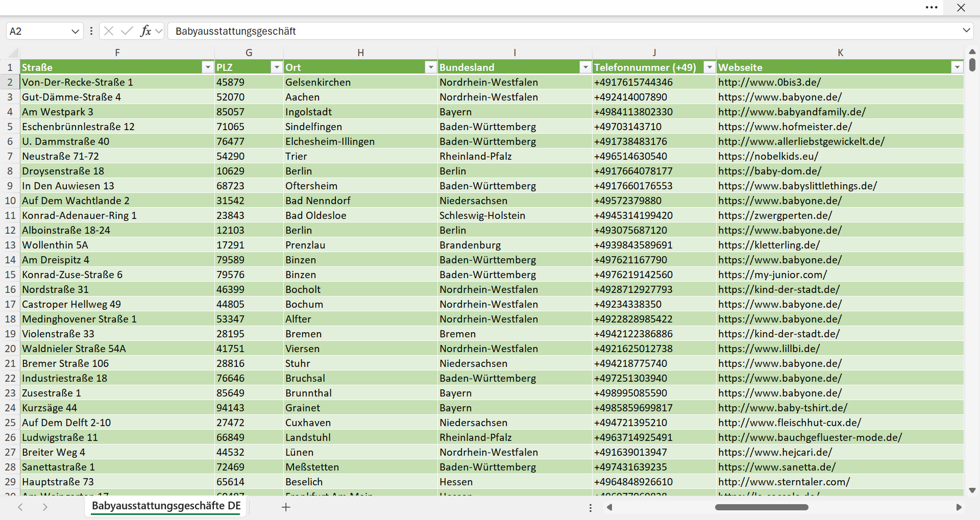Open link http://www.sterntaler.com/
The width and height of the screenshot is (980, 520).
click(x=784, y=481)
